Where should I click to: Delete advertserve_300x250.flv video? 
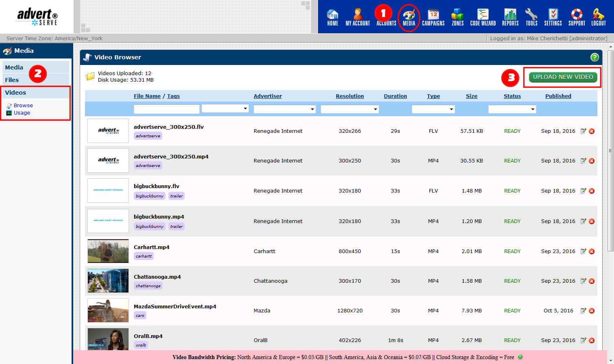pyautogui.click(x=592, y=131)
